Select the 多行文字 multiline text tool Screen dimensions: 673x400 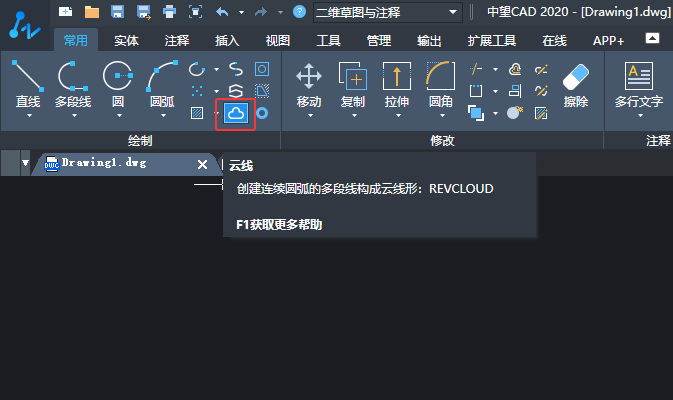(639, 84)
